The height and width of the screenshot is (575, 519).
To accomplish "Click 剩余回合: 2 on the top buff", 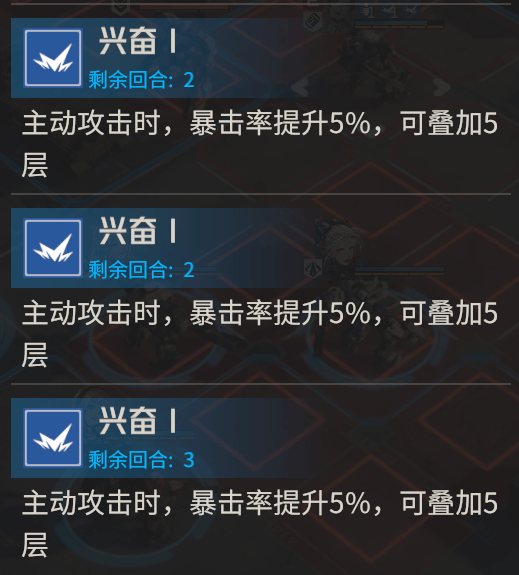I will 141,80.
